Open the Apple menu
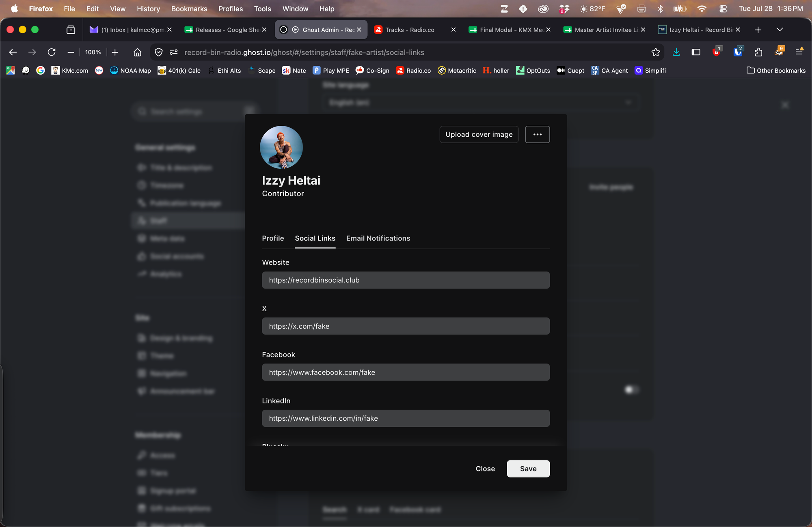 click(x=14, y=9)
